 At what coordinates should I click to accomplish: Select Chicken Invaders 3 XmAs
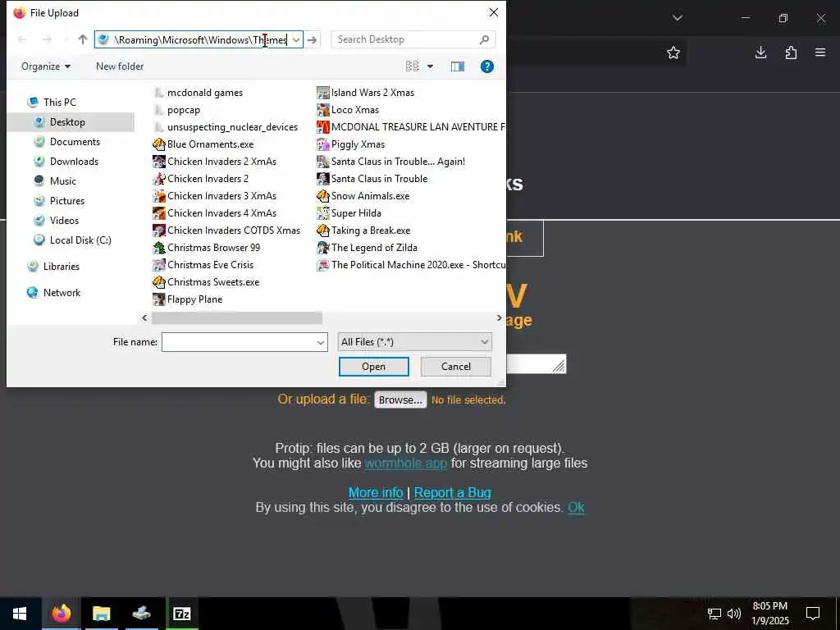pyautogui.click(x=215, y=195)
